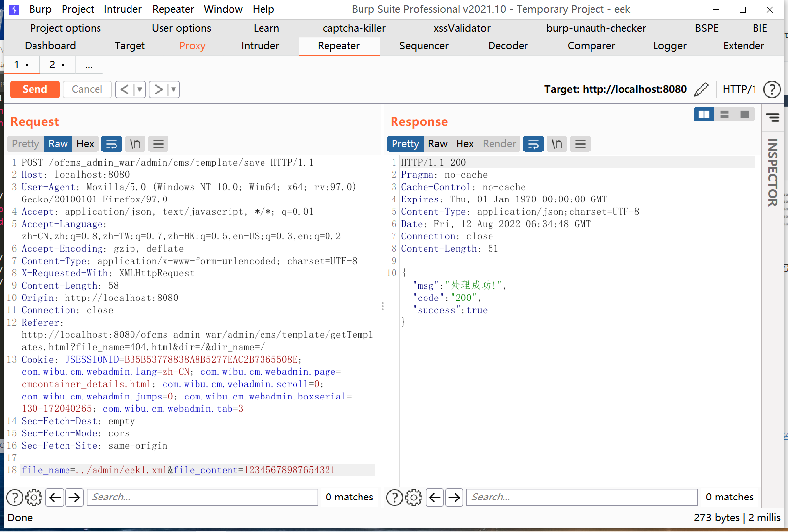This screenshot has width=788, height=532.
Task: Select Repeater request tab 2
Action: [52, 65]
